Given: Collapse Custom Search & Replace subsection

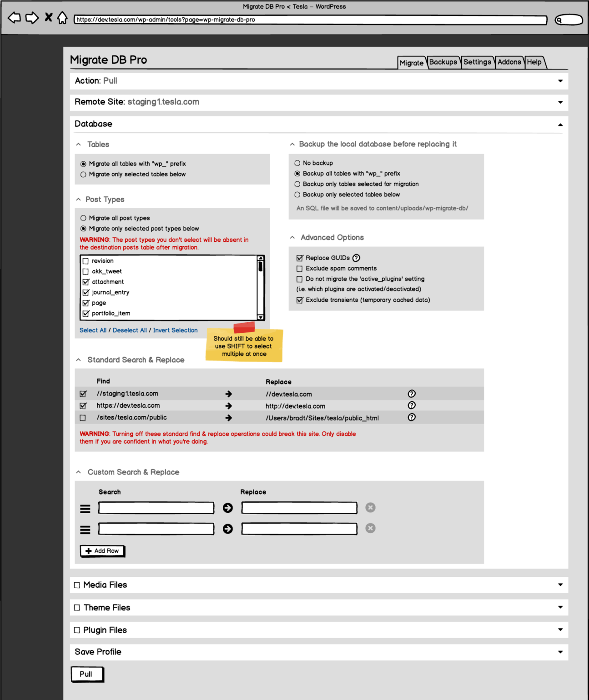Looking at the screenshot, I should pos(78,472).
